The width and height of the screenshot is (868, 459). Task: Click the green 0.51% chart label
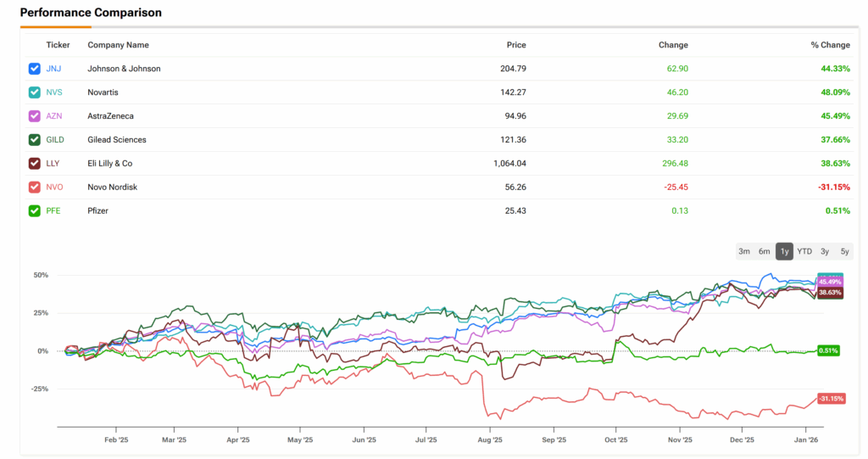pos(828,350)
